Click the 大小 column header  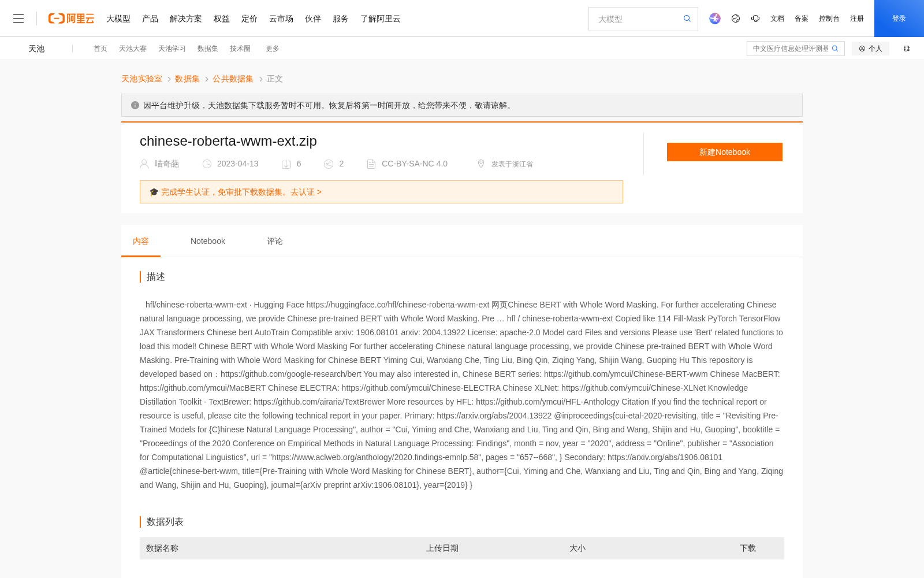coord(577,548)
